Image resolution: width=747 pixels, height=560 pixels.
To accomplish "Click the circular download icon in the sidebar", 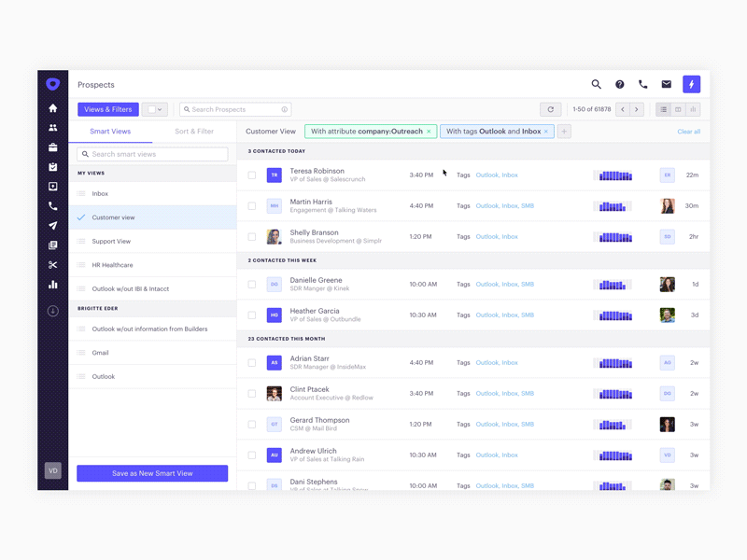I will pos(53,311).
